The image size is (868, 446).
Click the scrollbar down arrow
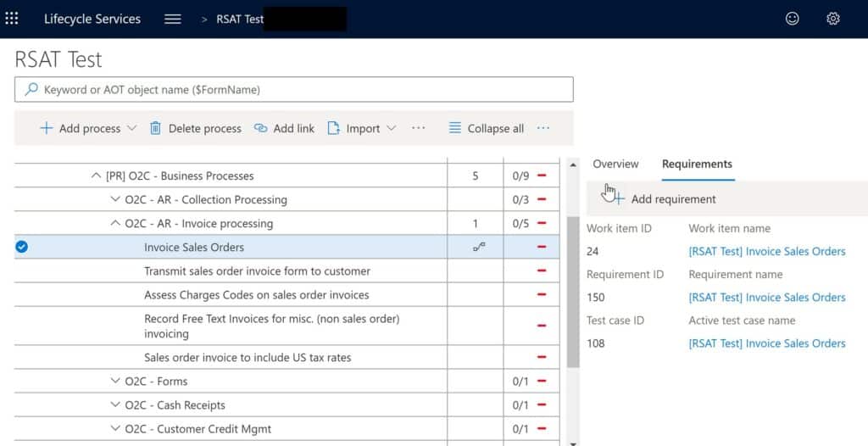573,443
